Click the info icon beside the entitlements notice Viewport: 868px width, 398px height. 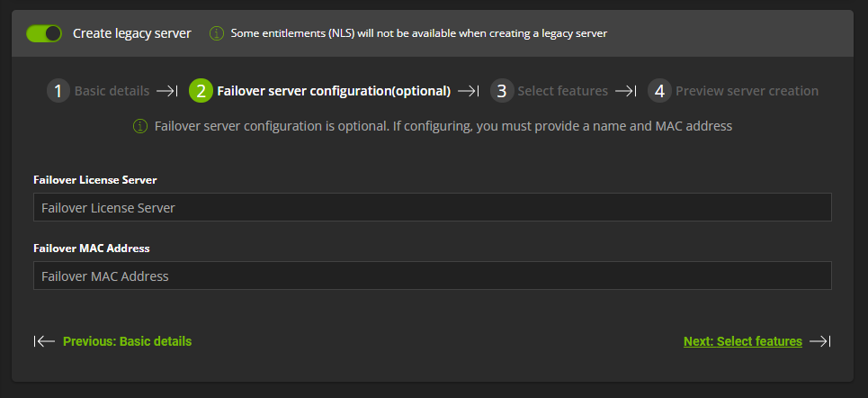[217, 33]
